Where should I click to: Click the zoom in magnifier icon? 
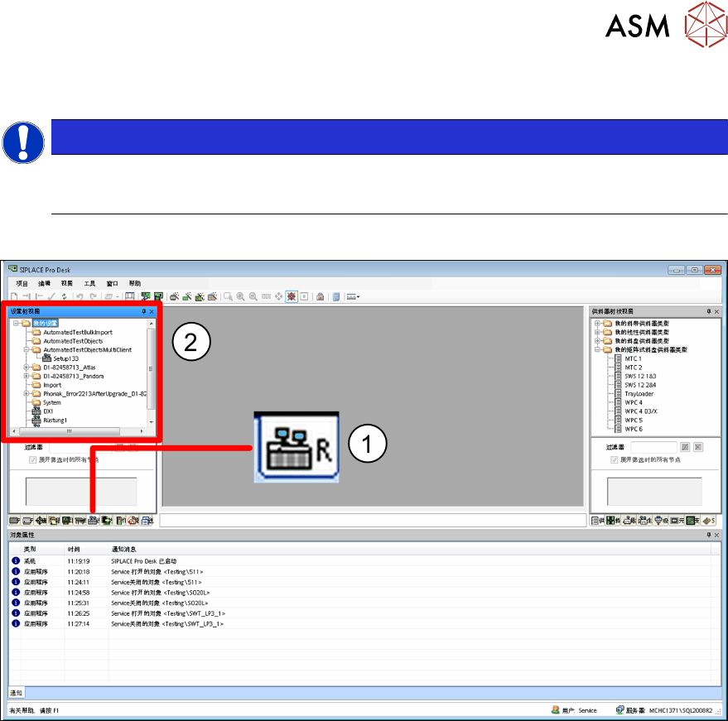(x=240, y=296)
